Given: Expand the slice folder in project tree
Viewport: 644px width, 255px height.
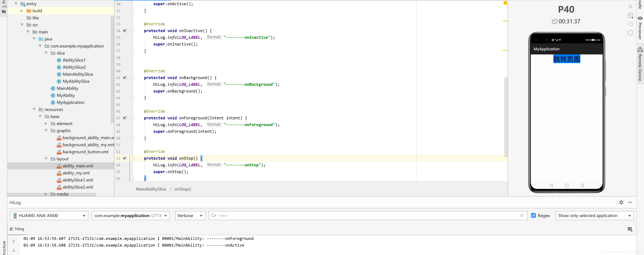Looking at the screenshot, I should [48, 53].
